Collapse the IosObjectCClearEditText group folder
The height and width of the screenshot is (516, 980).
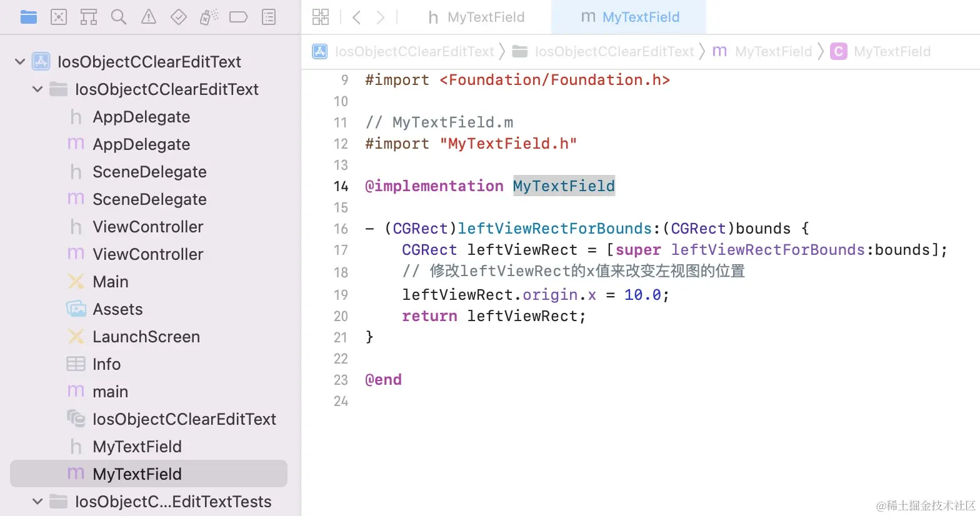click(37, 89)
